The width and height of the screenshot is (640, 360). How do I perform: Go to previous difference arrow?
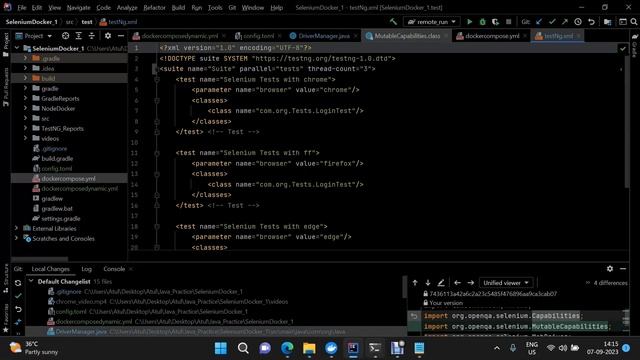[x=415, y=282]
